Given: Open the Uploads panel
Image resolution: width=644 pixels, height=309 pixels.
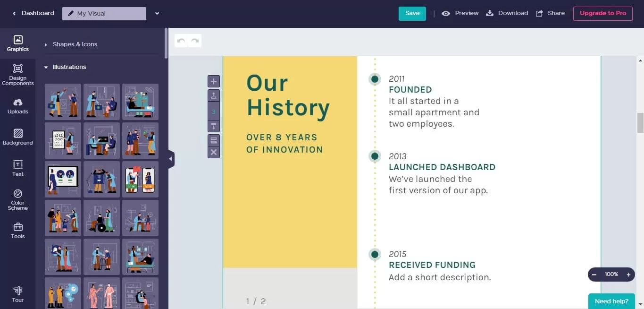Looking at the screenshot, I should point(17,106).
